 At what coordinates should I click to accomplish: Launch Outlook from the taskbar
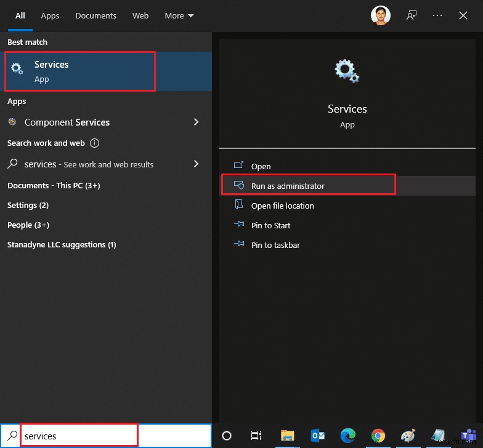click(x=318, y=436)
